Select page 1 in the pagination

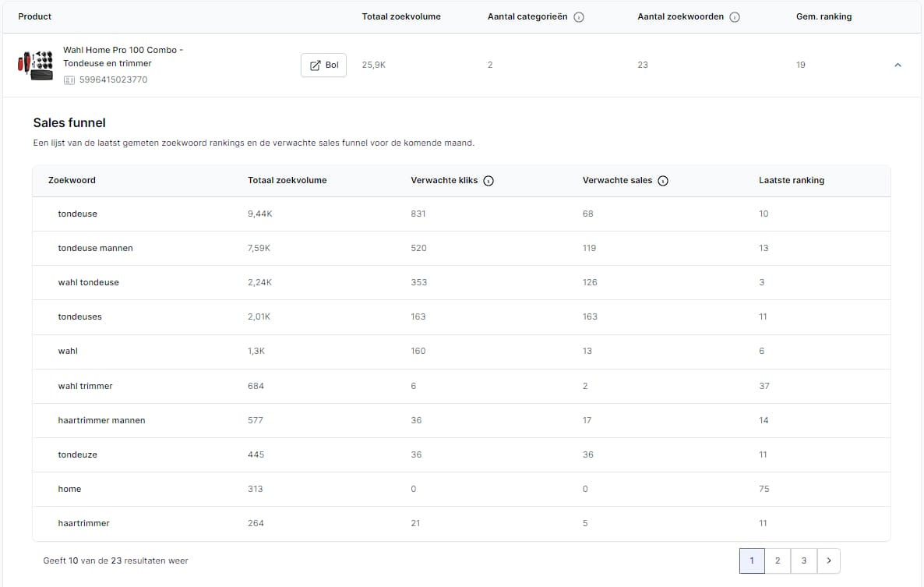(751, 560)
